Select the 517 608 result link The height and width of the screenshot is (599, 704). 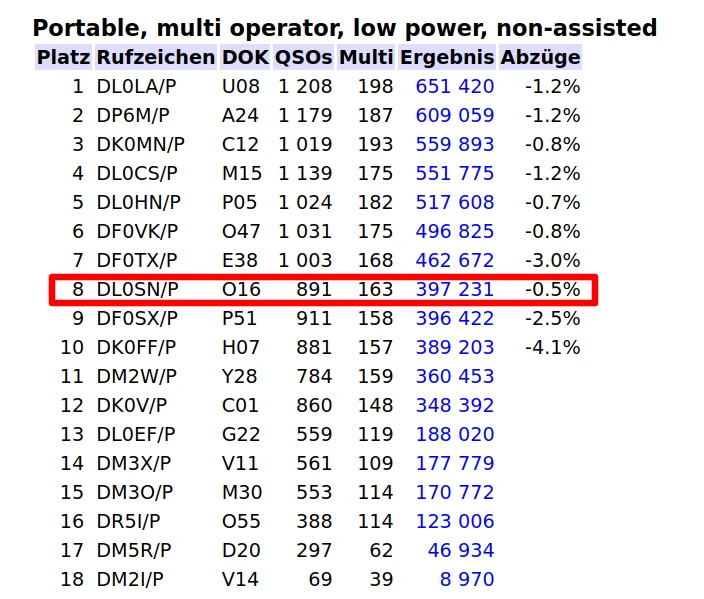coord(454,203)
